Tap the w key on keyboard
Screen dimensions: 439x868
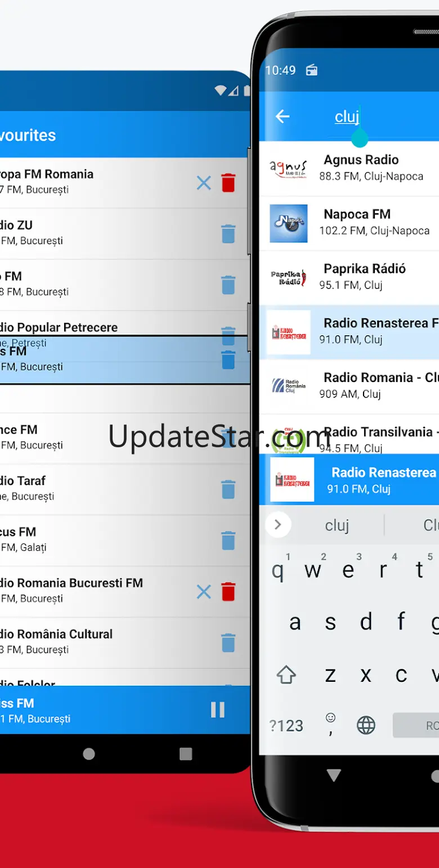(x=313, y=570)
